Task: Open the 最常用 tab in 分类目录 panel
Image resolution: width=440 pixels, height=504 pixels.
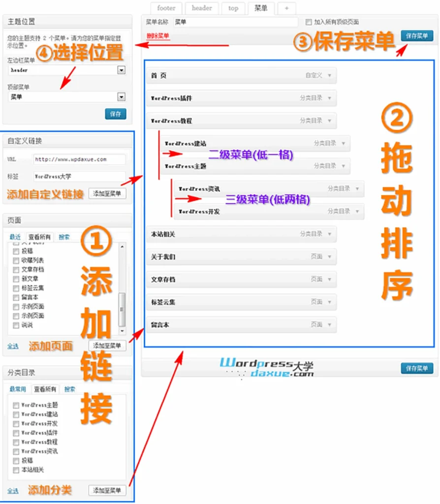Action: [x=18, y=389]
